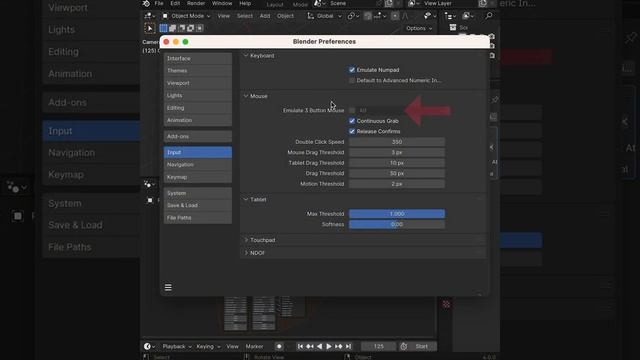Enable Emulate 3 Button Mouse checkbox
This screenshot has height=360, width=640.
pyautogui.click(x=352, y=110)
